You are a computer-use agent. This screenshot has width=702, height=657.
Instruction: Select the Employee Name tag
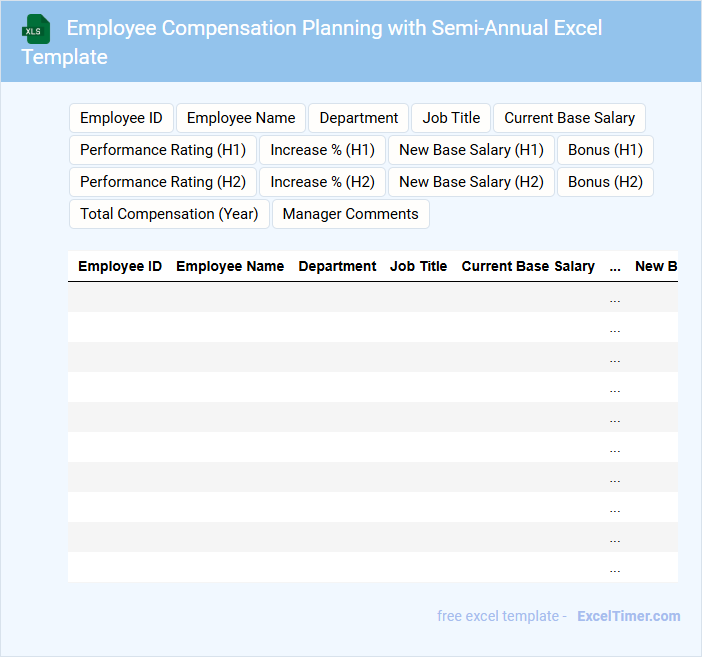pos(241,118)
